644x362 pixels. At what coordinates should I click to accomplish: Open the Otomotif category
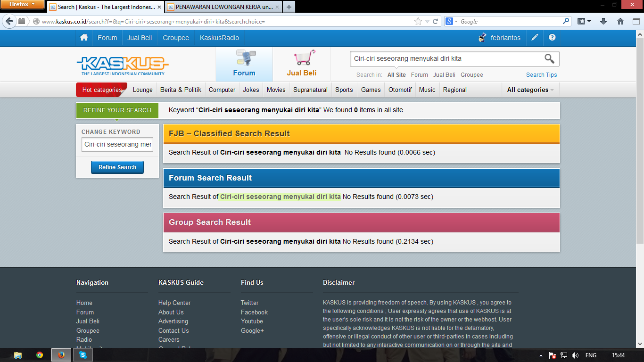[400, 90]
